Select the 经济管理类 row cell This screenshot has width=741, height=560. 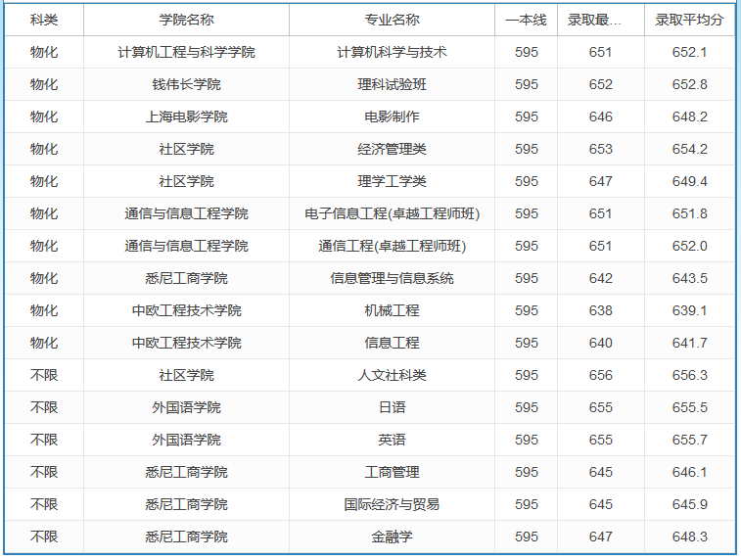click(392, 149)
